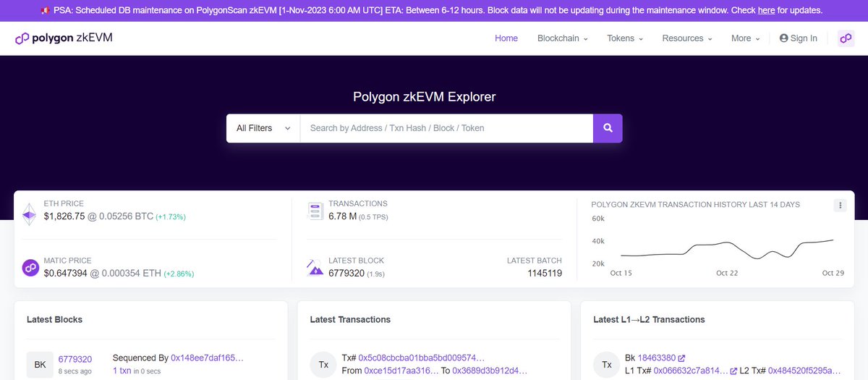Click the Latest L1→L2 Transactions heading
Image resolution: width=868 pixels, height=380 pixels.
pyautogui.click(x=649, y=319)
